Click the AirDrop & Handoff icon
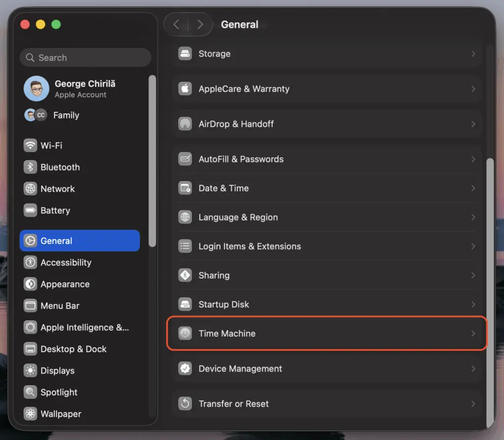Viewport: 504px width, 440px height. coord(185,124)
